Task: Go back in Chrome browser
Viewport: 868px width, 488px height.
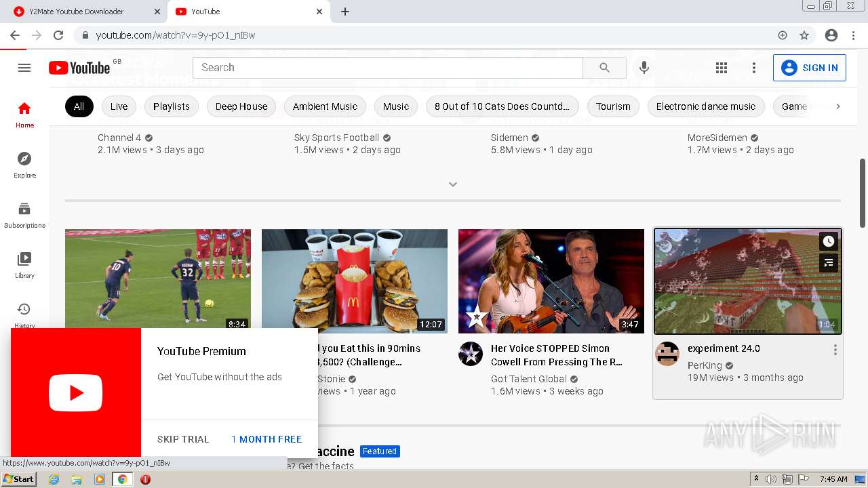Action: 15,35
